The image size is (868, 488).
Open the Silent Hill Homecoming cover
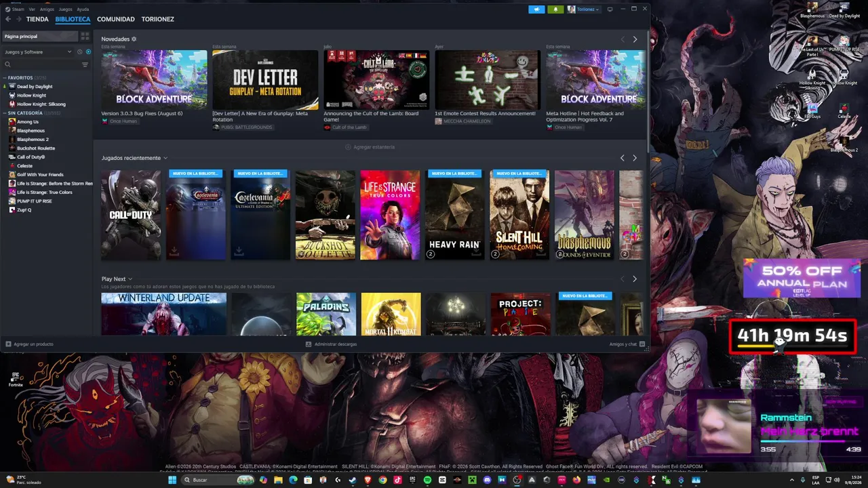pyautogui.click(x=519, y=215)
